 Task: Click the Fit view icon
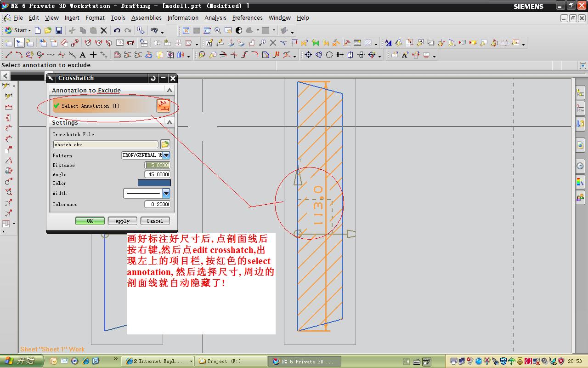(x=186, y=30)
